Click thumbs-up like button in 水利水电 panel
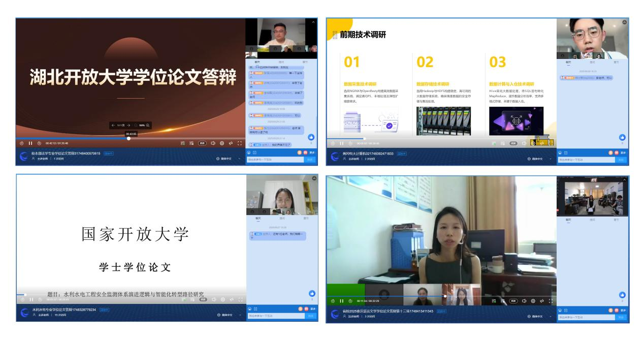This screenshot has height=339, width=644. [x=312, y=293]
